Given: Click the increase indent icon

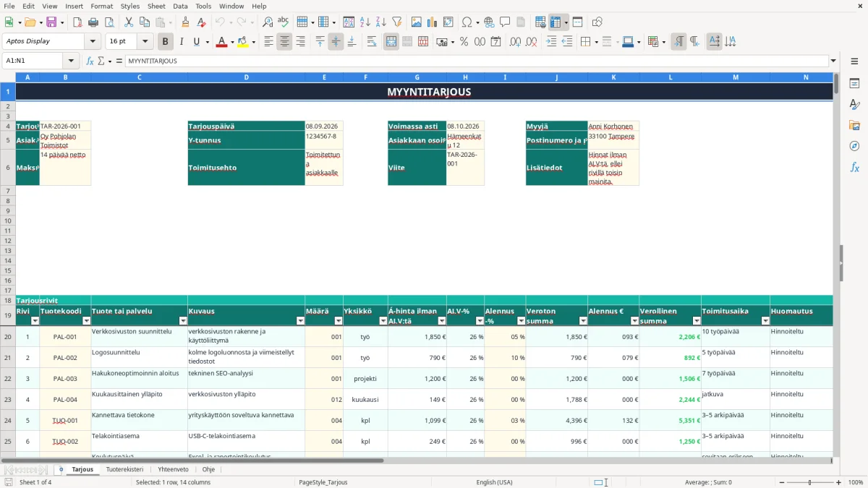Looking at the screenshot, I should pos(551,42).
